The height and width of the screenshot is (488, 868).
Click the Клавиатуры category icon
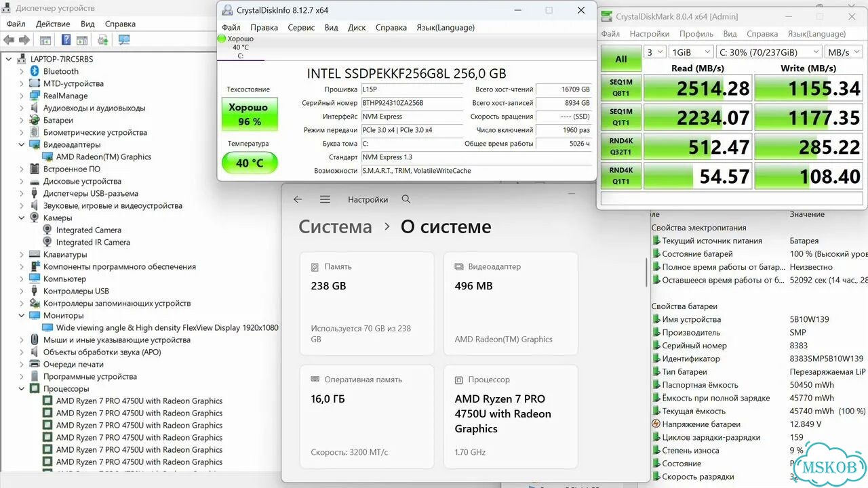coord(35,254)
